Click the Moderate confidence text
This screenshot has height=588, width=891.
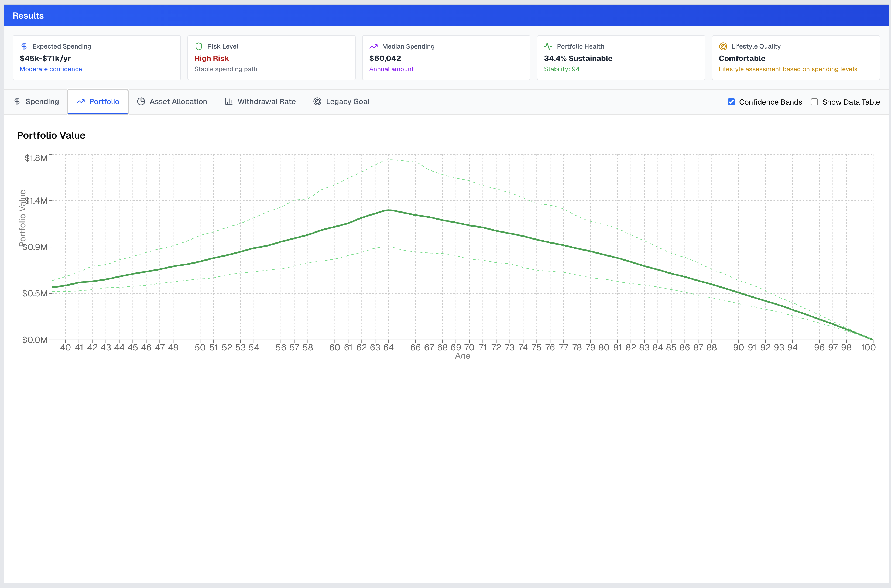point(51,69)
